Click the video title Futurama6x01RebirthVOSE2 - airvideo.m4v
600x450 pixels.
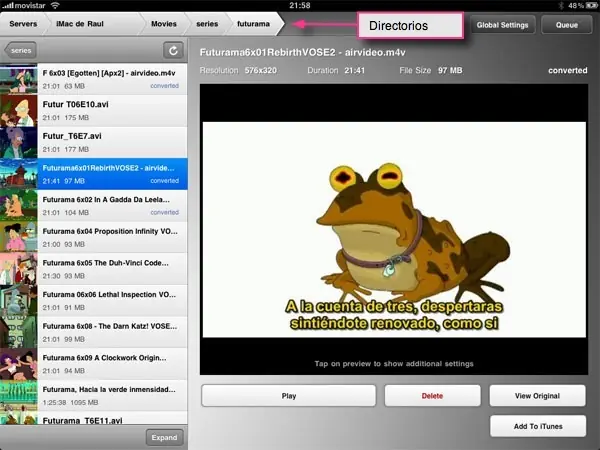point(302,52)
